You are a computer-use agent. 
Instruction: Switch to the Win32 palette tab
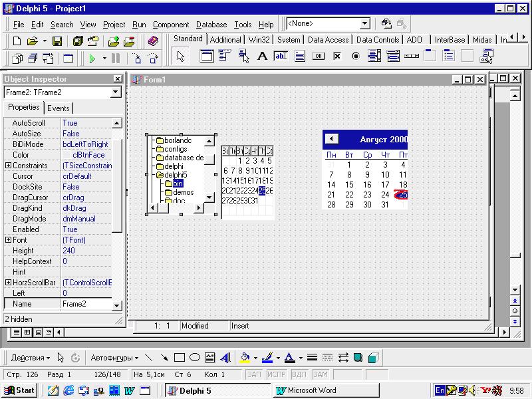point(259,40)
